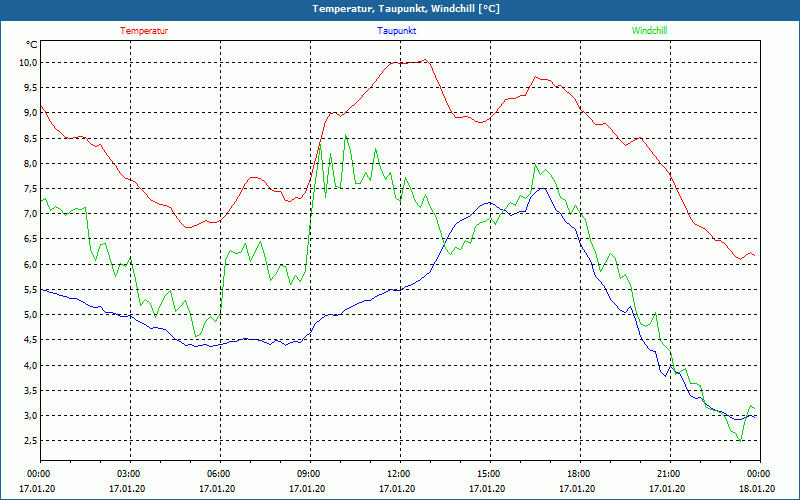Click the 09:00 time axis label
Screen dimensions: 800x500
pos(311,473)
